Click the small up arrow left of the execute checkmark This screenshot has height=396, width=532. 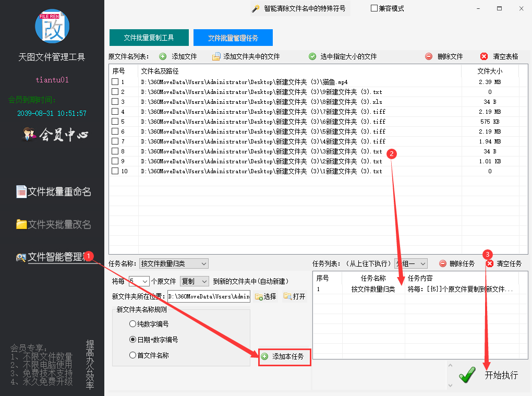450,365
